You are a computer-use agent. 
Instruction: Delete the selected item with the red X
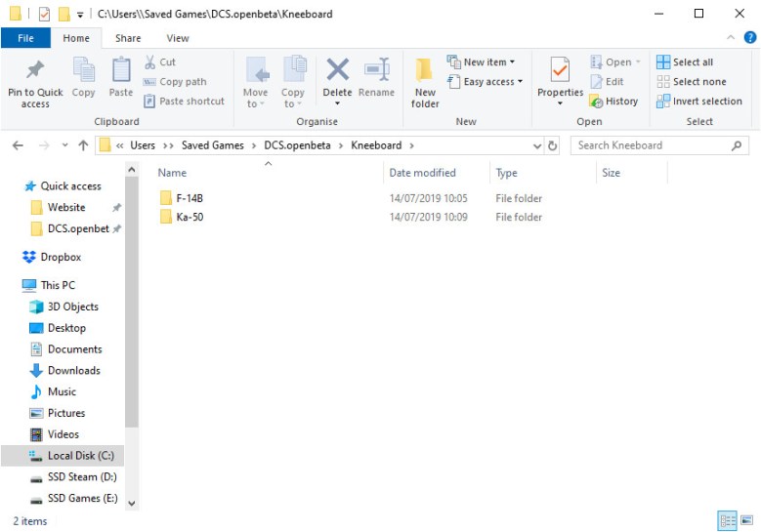click(337, 70)
